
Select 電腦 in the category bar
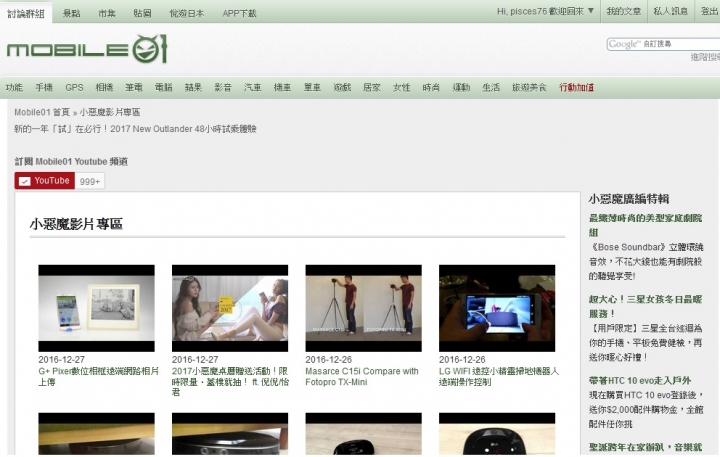coord(163,87)
